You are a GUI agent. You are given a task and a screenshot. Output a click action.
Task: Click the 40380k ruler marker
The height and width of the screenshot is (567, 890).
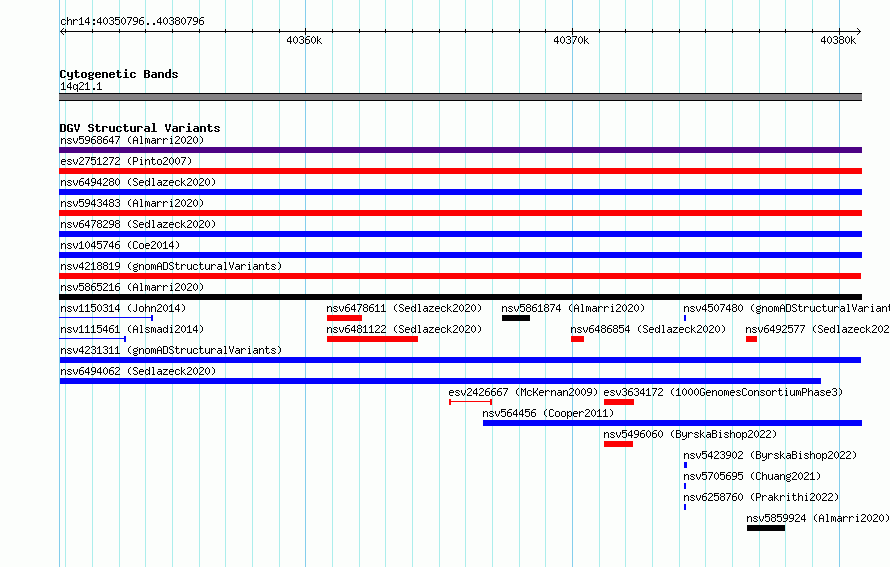click(x=838, y=40)
